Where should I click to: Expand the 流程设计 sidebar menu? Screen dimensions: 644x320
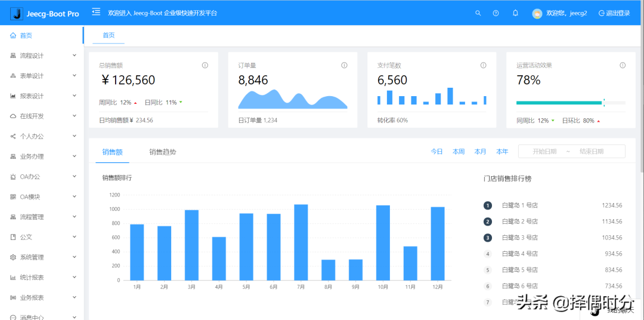click(x=41, y=56)
